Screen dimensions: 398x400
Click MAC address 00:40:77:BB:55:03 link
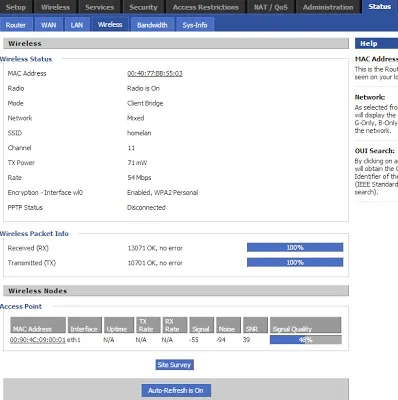155,73
